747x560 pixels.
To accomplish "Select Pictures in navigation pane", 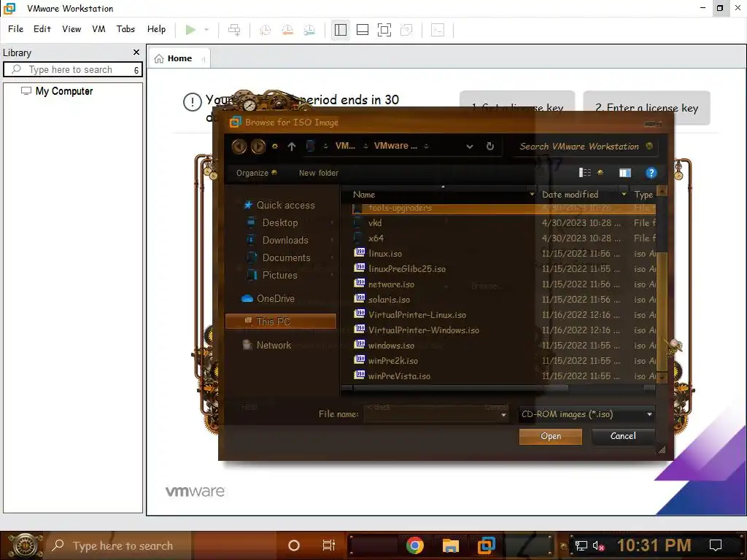I will point(273,275).
